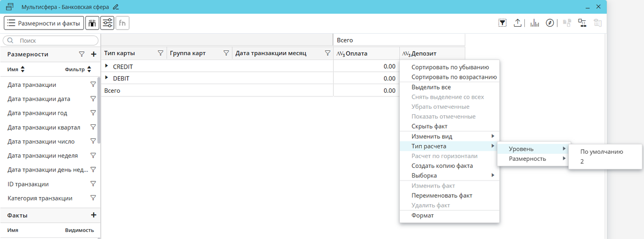Click the hierarchy tree icon in toolbar

[582, 23]
